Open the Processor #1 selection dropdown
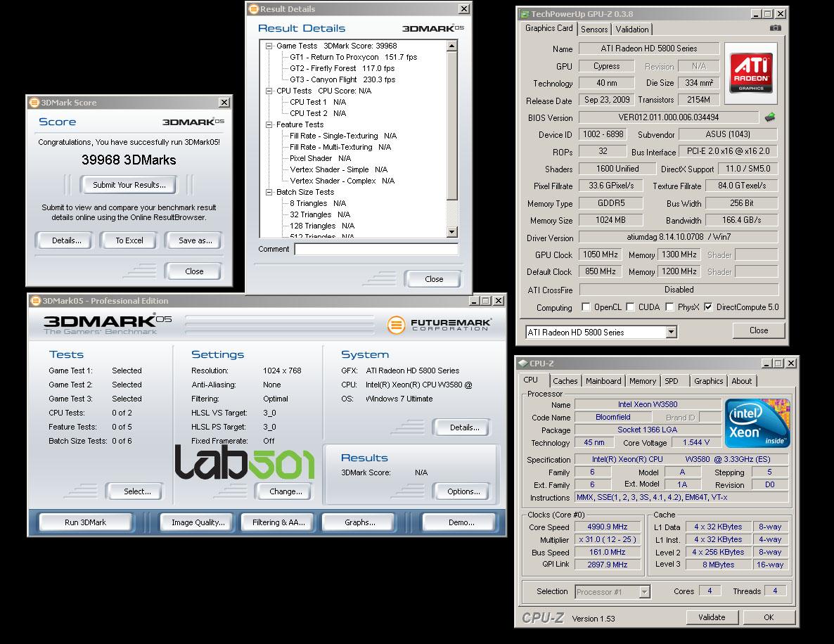Screen dimensions: 834x644 644,592
